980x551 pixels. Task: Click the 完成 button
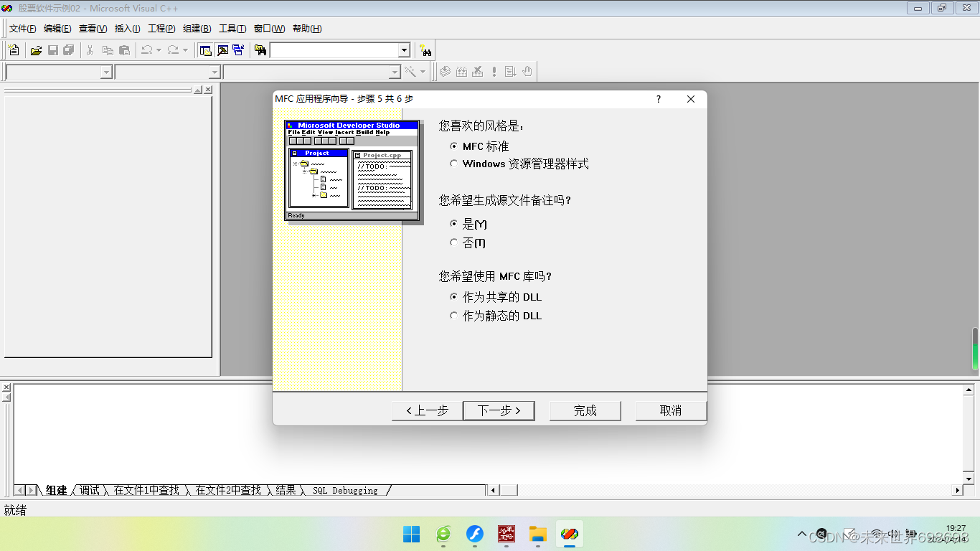(x=585, y=410)
